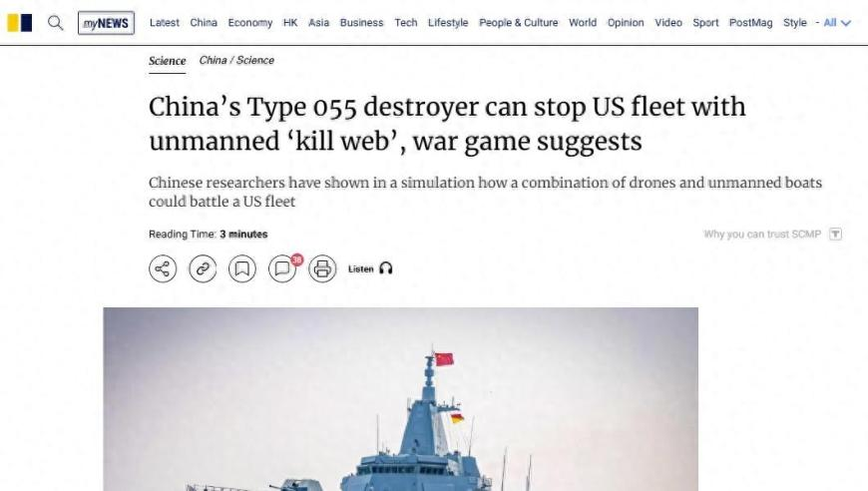Open the Type 055 destroyer photo
Image resolution: width=868 pixels, height=491 pixels.
pyautogui.click(x=401, y=399)
